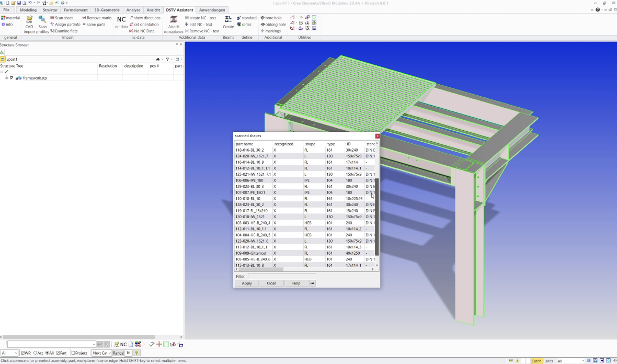Expand the framework.stp tree node
617x364 pixels.
[7, 78]
